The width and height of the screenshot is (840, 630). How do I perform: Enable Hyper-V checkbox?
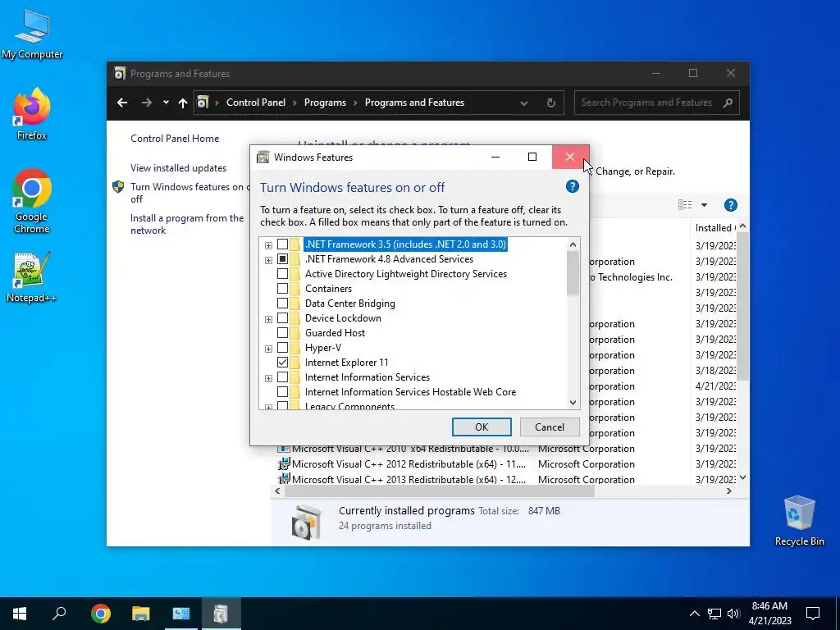(282, 348)
